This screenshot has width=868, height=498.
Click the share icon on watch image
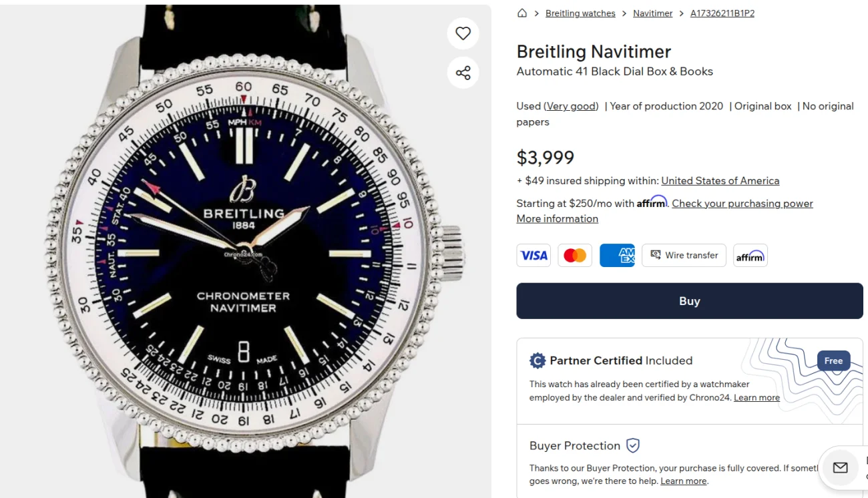[463, 73]
